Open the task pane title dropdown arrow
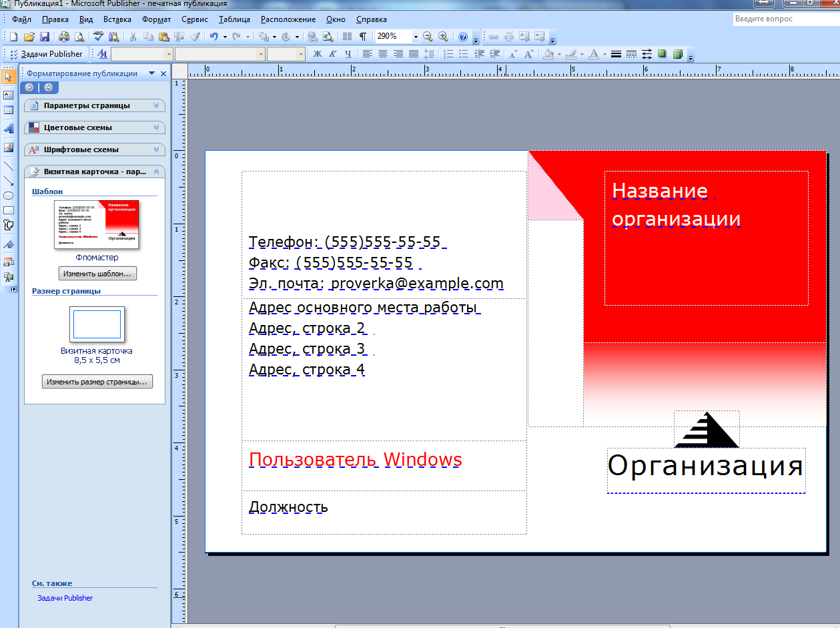 (152, 73)
